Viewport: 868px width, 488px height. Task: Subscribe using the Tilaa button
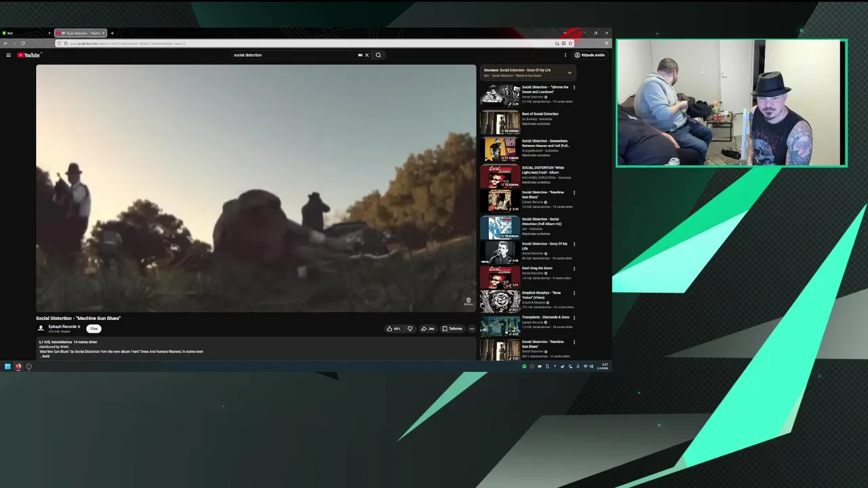pos(94,329)
